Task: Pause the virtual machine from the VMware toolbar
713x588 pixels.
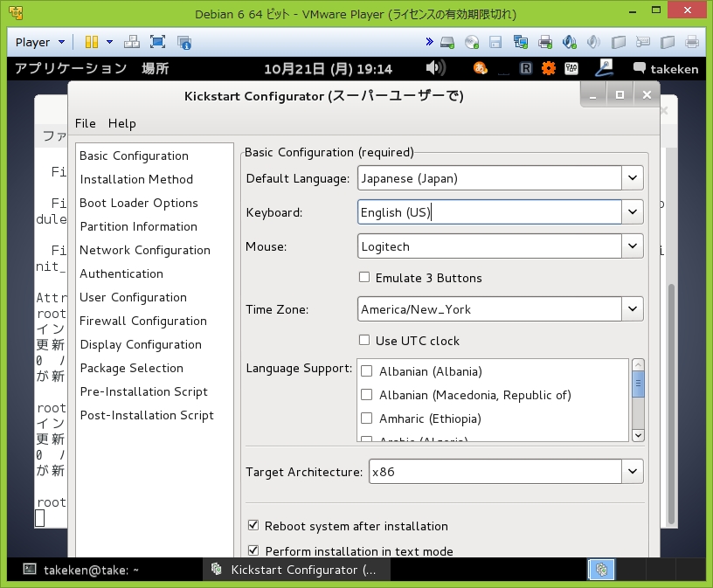Action: pos(92,42)
